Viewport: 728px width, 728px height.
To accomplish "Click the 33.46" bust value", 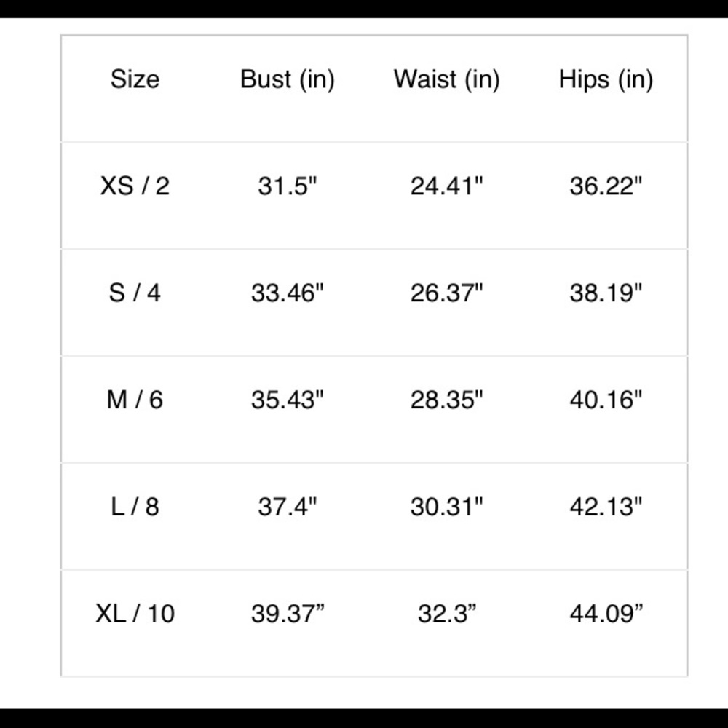I will click(288, 293).
